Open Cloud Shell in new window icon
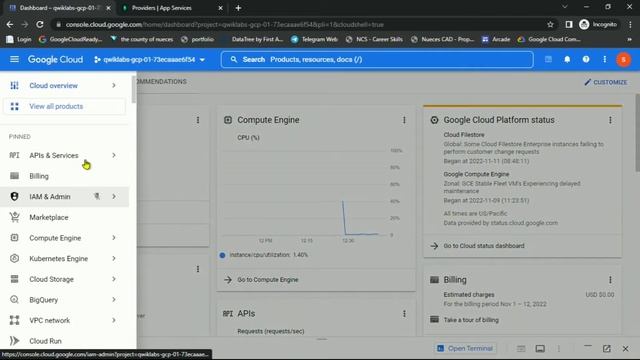 pyautogui.click(x=607, y=349)
